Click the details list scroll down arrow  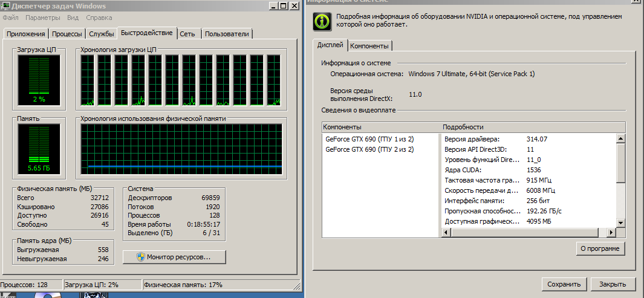620,222
